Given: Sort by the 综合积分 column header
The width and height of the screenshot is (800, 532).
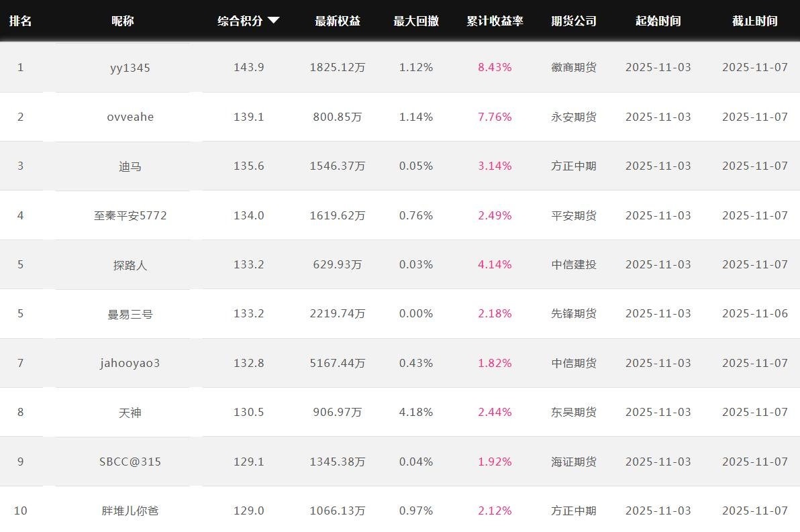Looking at the screenshot, I should 240,21.
